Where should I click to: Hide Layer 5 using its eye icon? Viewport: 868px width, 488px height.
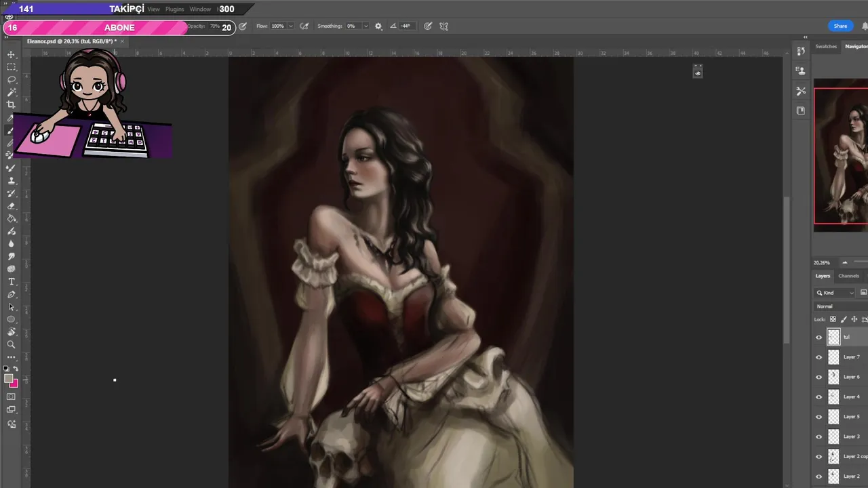point(818,417)
